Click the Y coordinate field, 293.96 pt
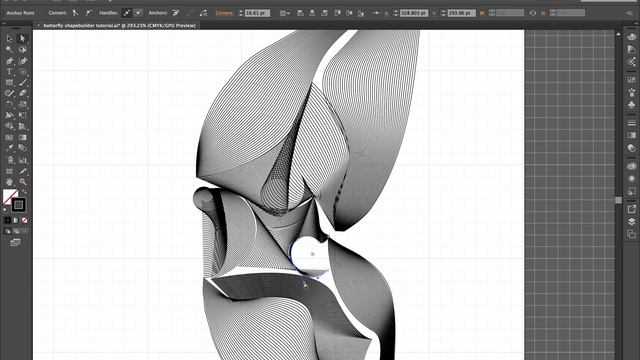Screen dimensions: 640x360 pyautogui.click(x=461, y=13)
